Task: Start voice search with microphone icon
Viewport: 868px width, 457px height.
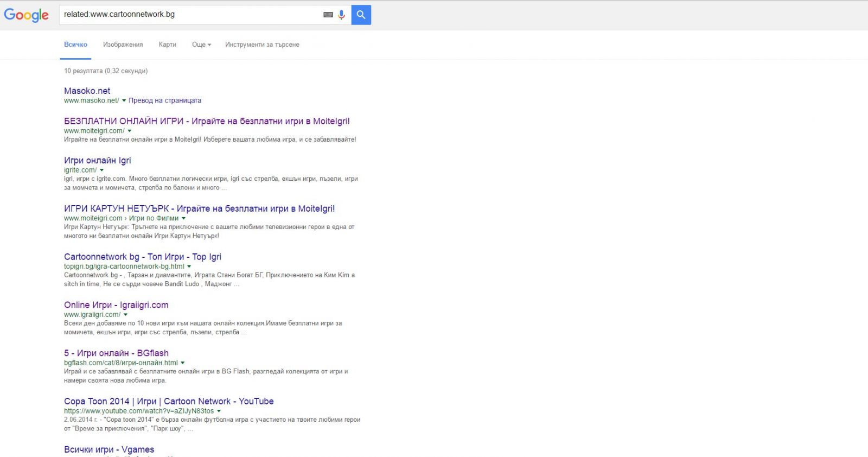Action: (341, 15)
